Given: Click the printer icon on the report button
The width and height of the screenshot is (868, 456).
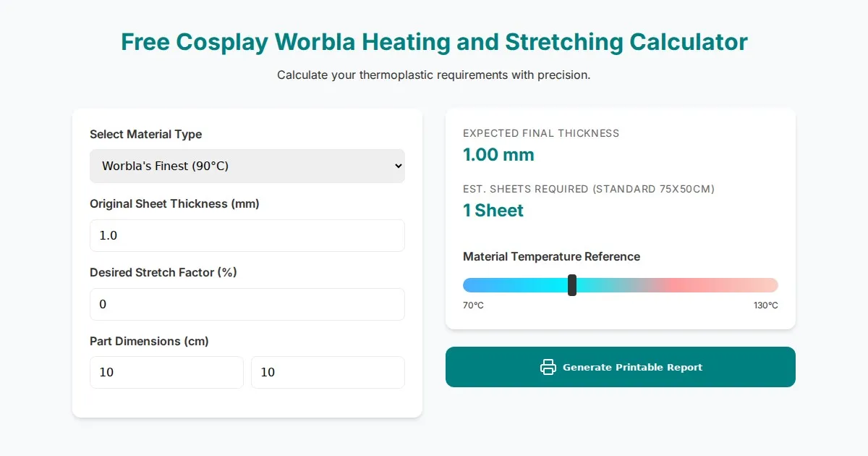Looking at the screenshot, I should (548, 367).
